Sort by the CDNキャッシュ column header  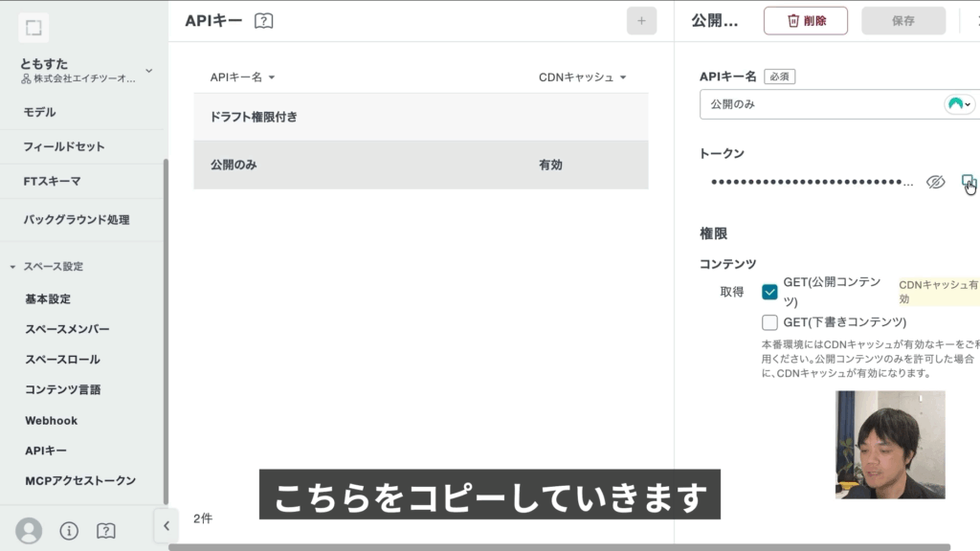point(582,77)
